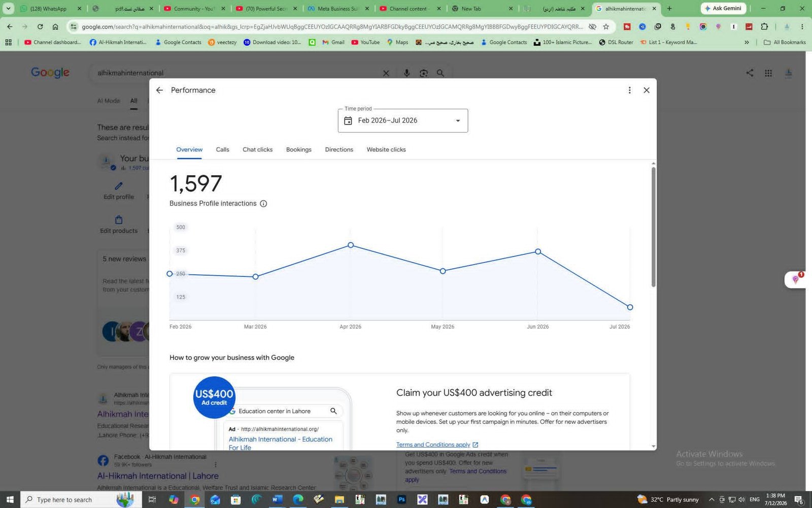Open the Windows Start menu
Viewport: 812px width, 508px height.
click(10, 500)
